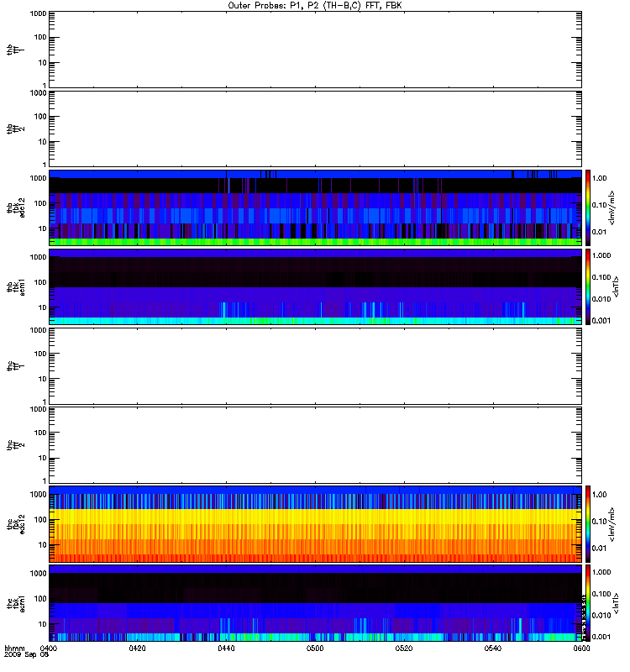Viewport: 630px width, 672px height.
Task: Click the 1 tick label of thc fff 1
Action: coord(45,402)
